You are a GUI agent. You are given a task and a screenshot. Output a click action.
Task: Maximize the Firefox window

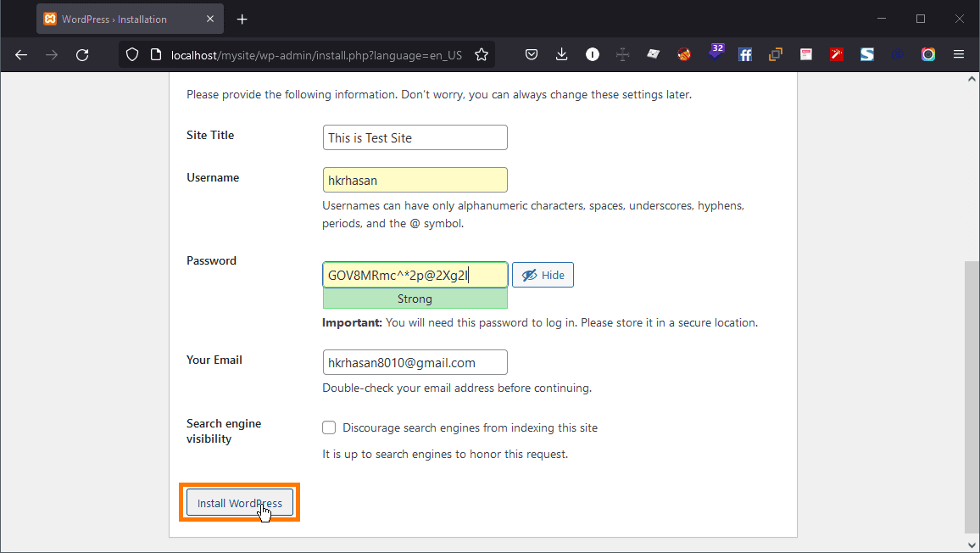click(x=921, y=19)
